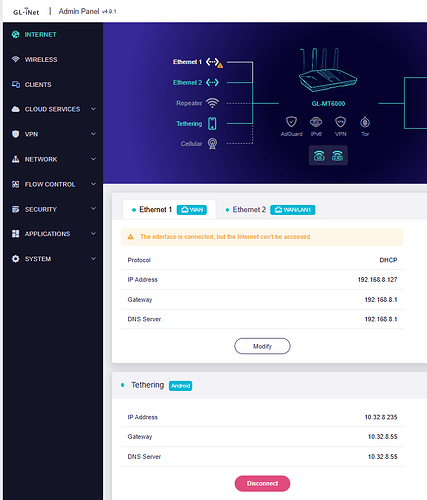Click the 5G Wi-Fi band icon

pyautogui.click(x=319, y=156)
